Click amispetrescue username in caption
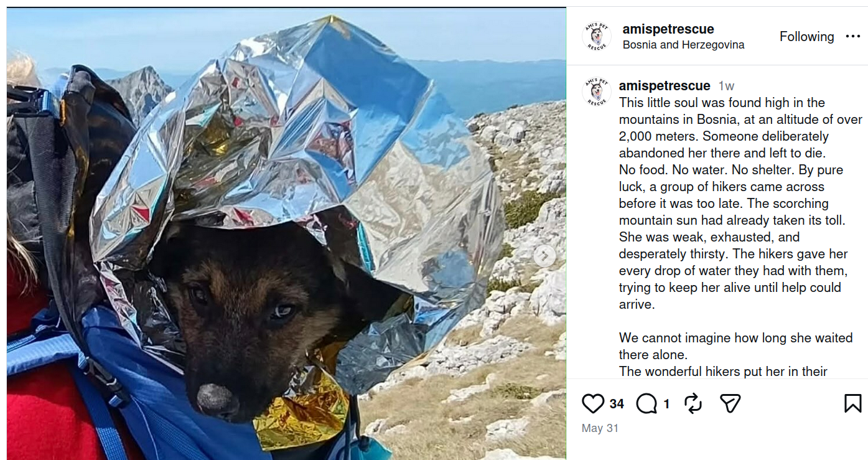 [665, 85]
